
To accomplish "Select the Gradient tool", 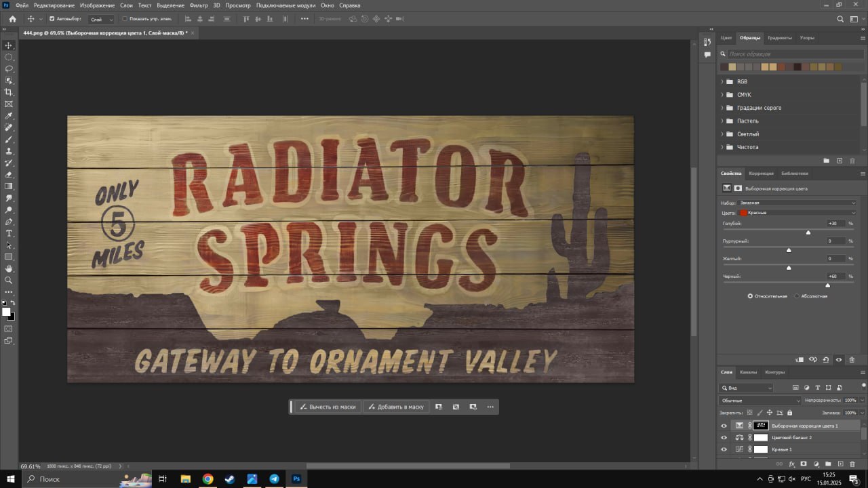I will point(9,186).
